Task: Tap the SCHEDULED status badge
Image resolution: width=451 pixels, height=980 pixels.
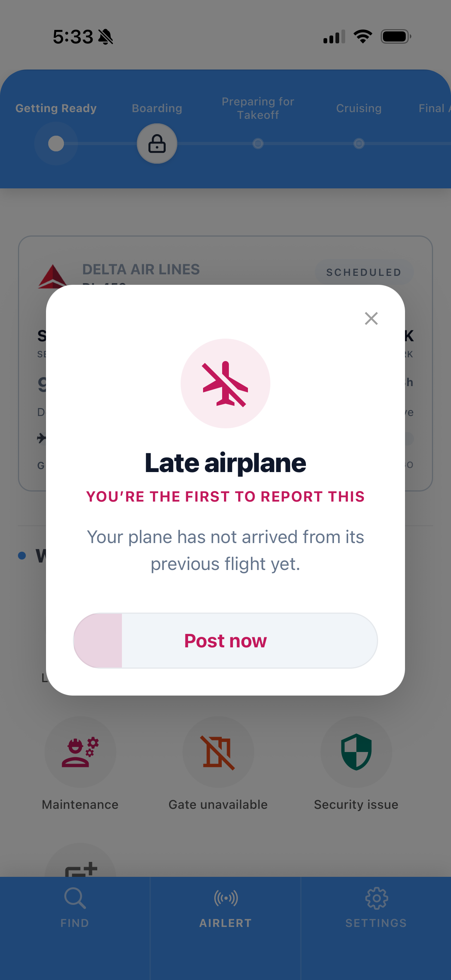Action: coord(363,272)
